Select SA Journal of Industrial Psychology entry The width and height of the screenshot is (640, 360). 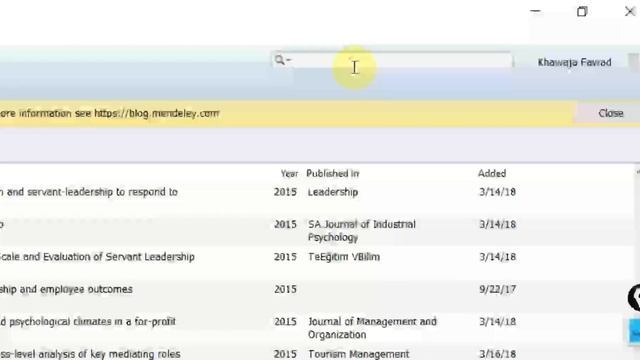318,231
